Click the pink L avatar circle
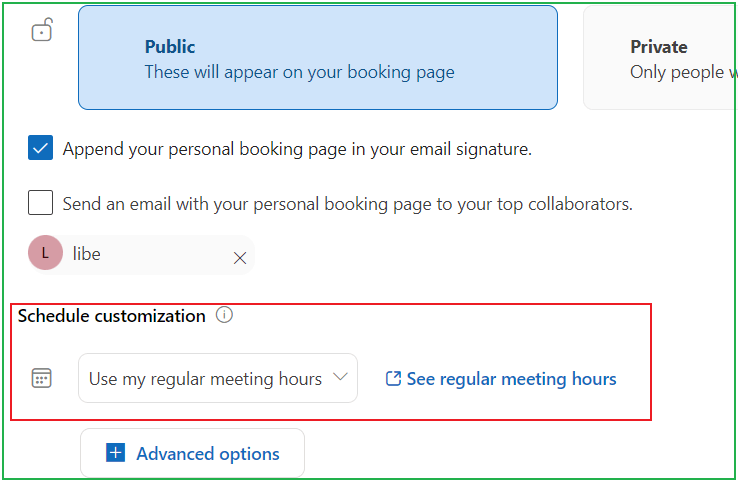 coord(45,253)
